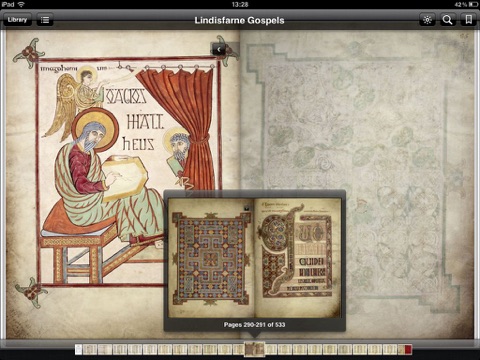Screen dimensions: 480x360
Task: Tap the iPad label in the status bar
Action: (8, 4)
